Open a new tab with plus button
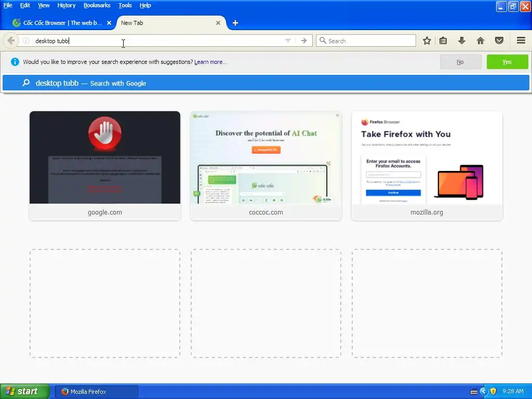Image resolution: width=532 pixels, height=399 pixels. point(235,23)
